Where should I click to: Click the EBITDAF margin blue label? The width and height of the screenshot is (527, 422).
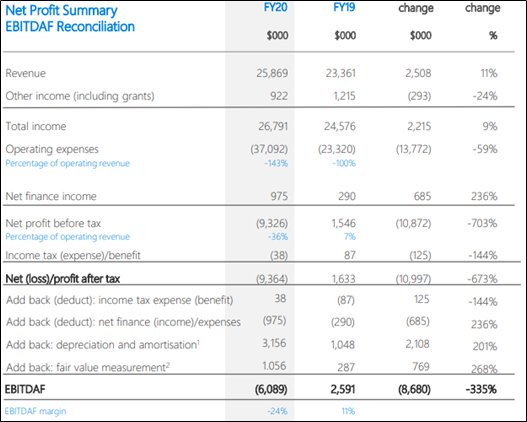click(35, 411)
